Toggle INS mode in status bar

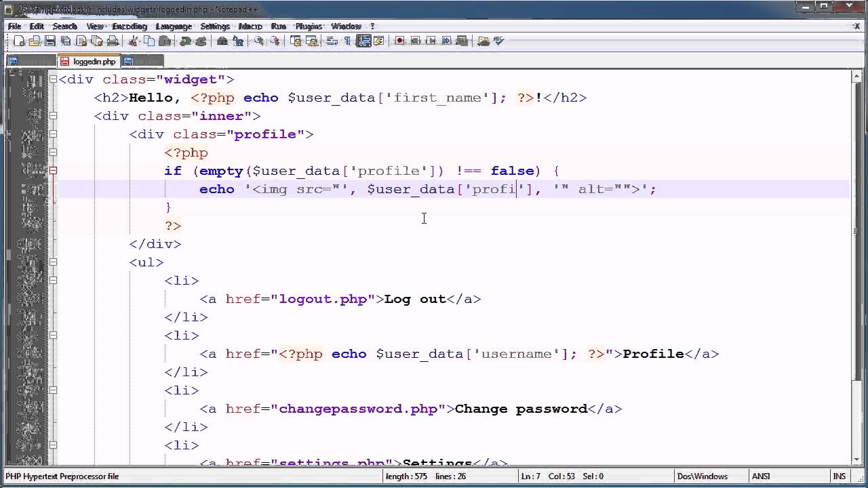[839, 476]
